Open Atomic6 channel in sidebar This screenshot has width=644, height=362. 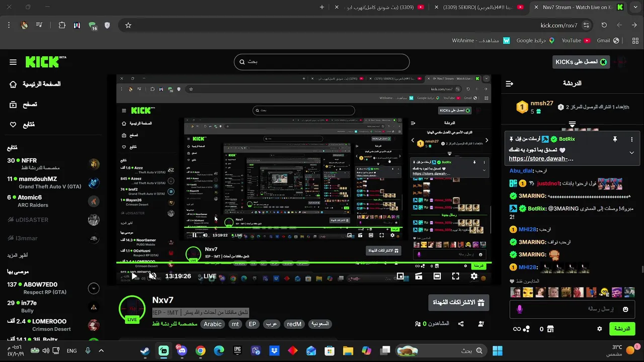[53, 201]
